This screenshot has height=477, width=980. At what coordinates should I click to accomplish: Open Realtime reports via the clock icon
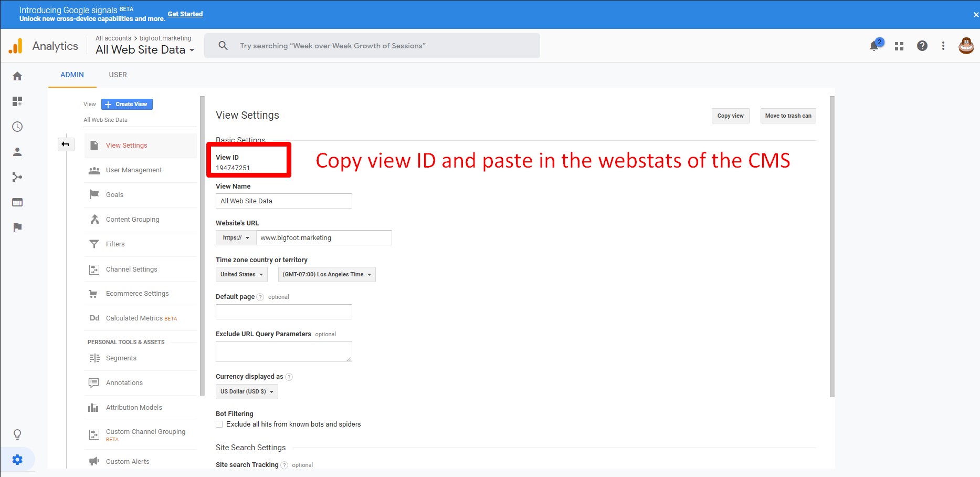click(17, 126)
